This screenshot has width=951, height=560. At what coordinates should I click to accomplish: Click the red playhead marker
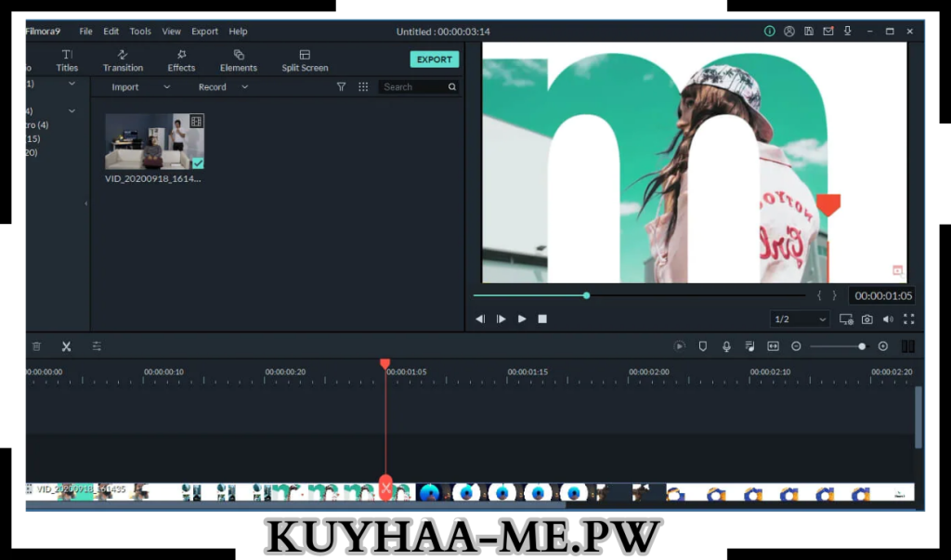tap(385, 363)
